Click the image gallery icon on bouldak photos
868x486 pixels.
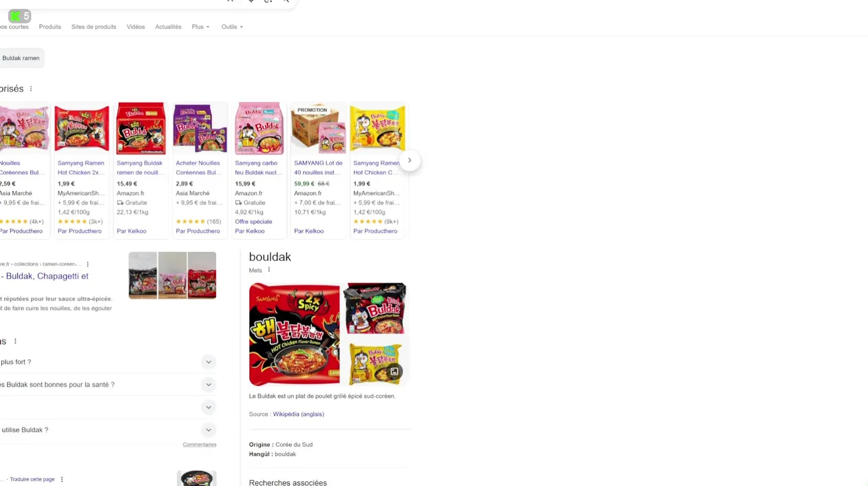[x=394, y=371]
